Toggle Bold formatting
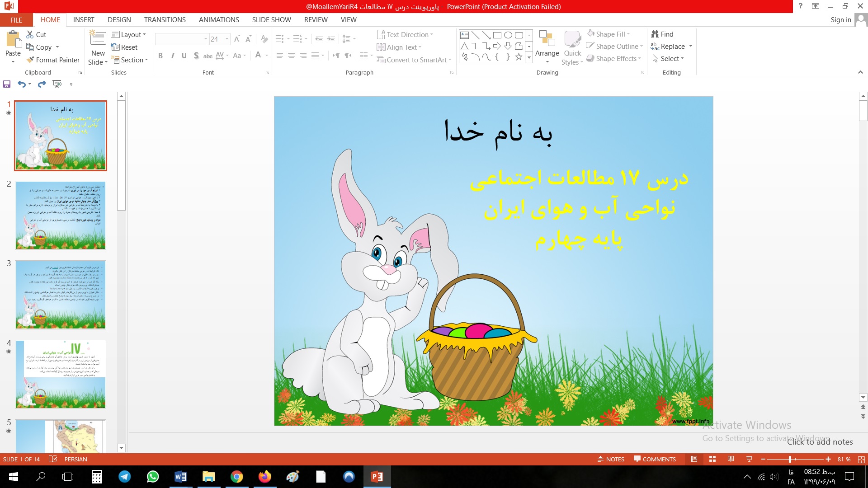 coord(160,56)
